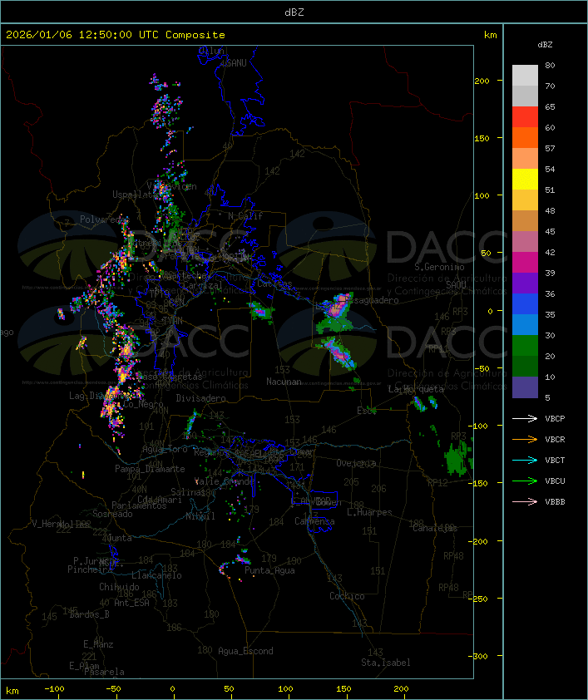Click the L.Huarpes place label
The width and height of the screenshot is (588, 700).
[369, 512]
